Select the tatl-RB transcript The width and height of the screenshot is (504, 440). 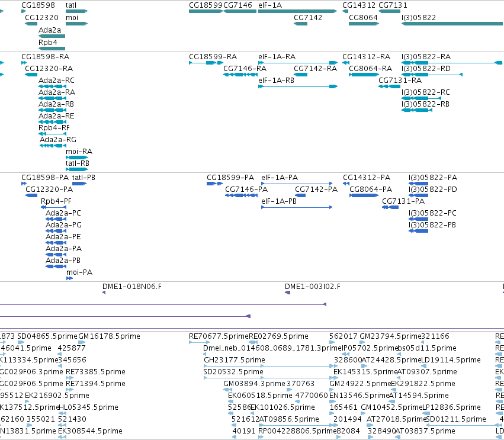76,169
